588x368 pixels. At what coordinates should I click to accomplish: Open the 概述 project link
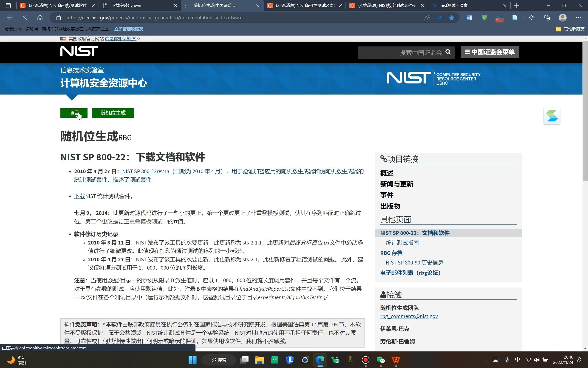387,173
